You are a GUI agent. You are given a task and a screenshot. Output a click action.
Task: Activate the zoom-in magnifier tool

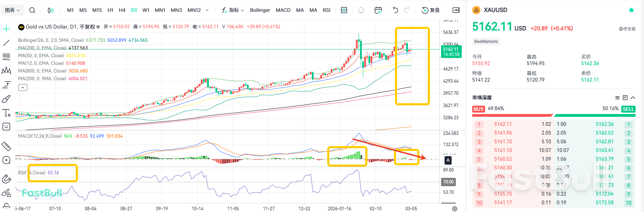[6, 160]
